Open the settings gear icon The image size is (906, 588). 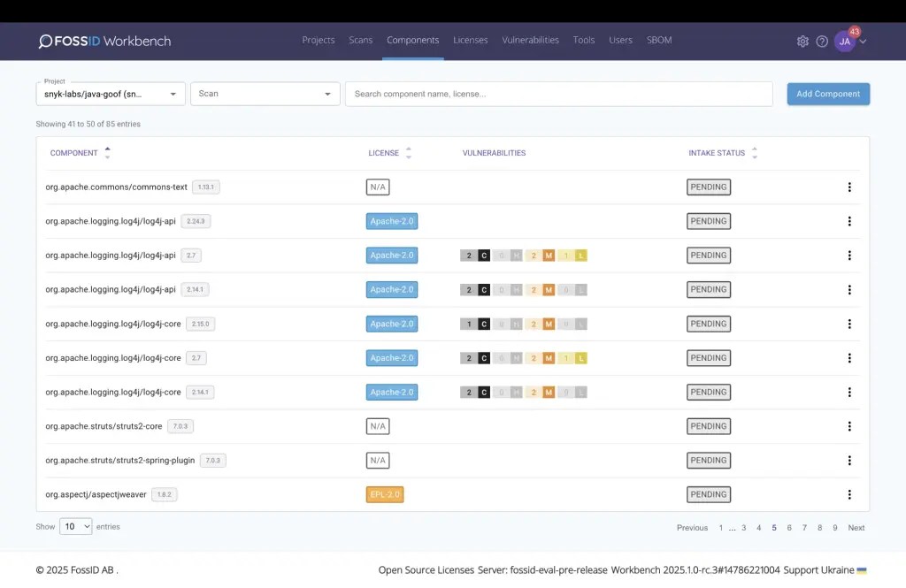coord(802,41)
